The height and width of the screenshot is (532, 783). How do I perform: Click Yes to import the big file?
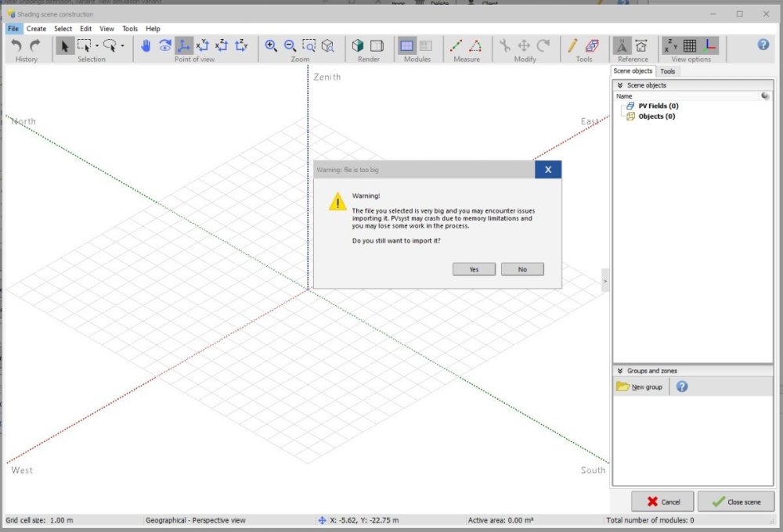click(474, 268)
